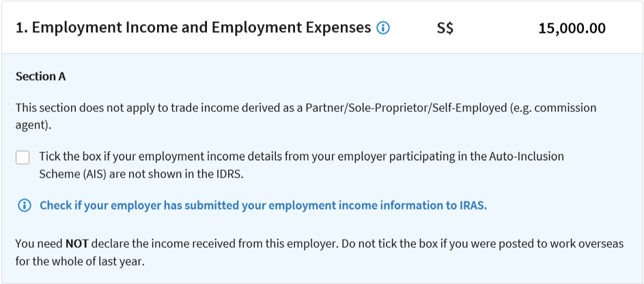
Task: Click the 'IDRS' text
Action: point(229,173)
